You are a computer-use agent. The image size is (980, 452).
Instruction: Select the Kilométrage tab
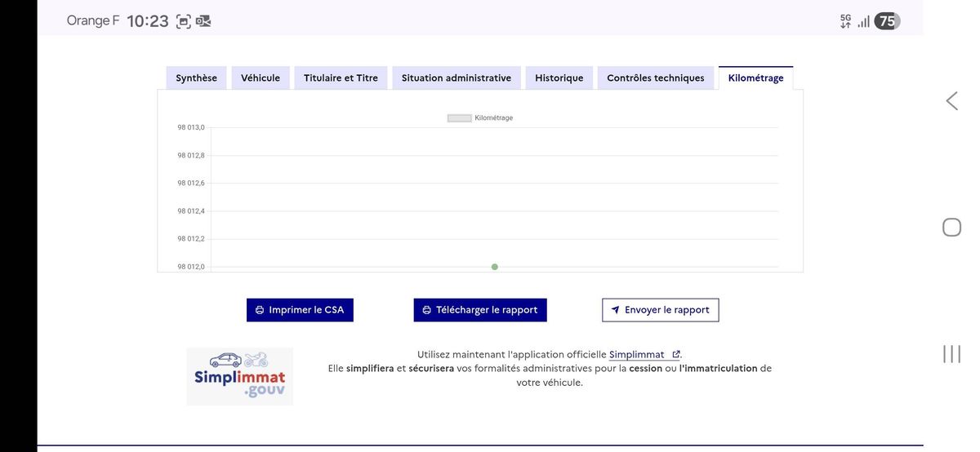755,78
